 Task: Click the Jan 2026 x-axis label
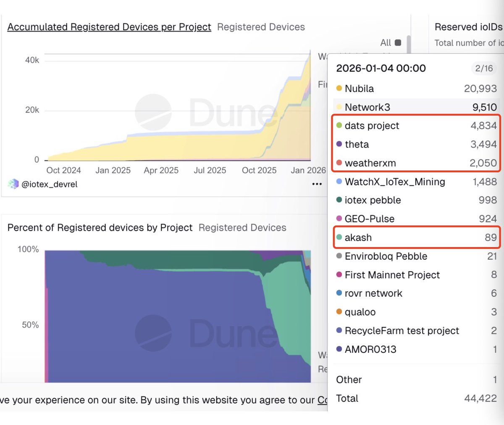pyautogui.click(x=308, y=170)
